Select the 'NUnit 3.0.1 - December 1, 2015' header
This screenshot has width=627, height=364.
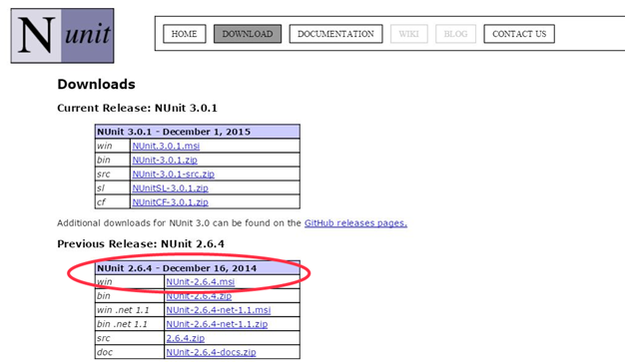click(197, 132)
